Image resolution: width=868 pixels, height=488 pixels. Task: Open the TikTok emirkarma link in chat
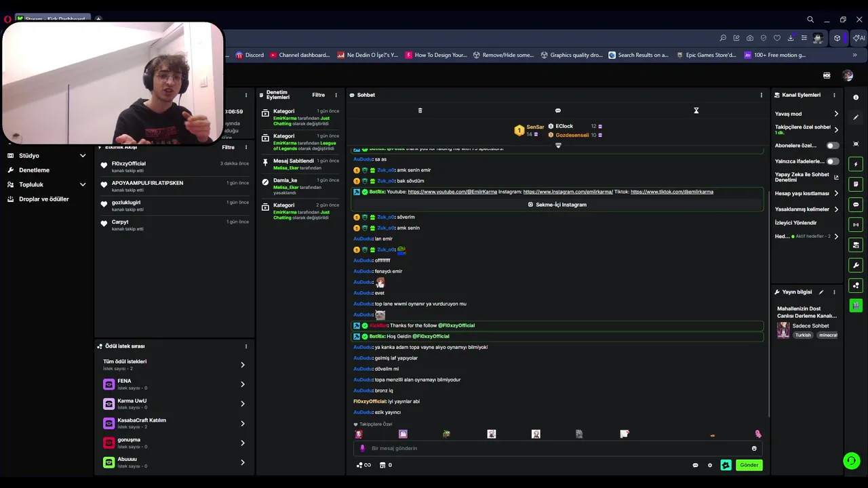672,192
